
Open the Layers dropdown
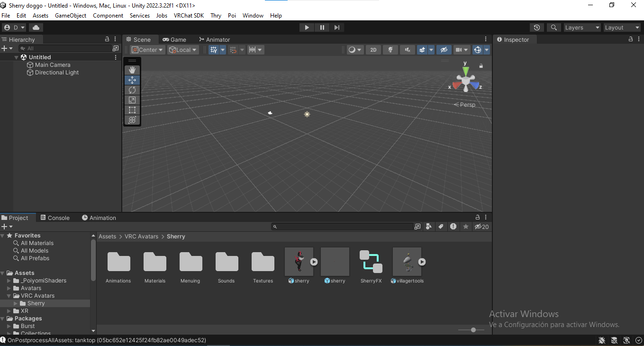click(x=582, y=27)
